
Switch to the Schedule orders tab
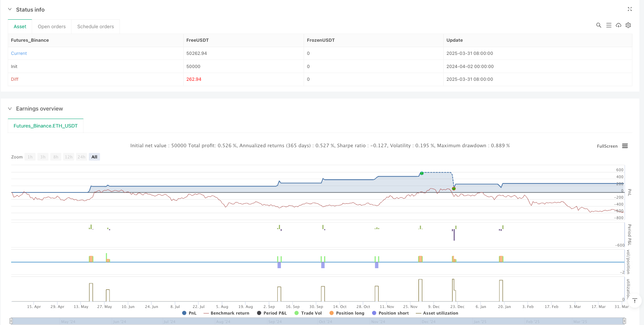pyautogui.click(x=96, y=27)
